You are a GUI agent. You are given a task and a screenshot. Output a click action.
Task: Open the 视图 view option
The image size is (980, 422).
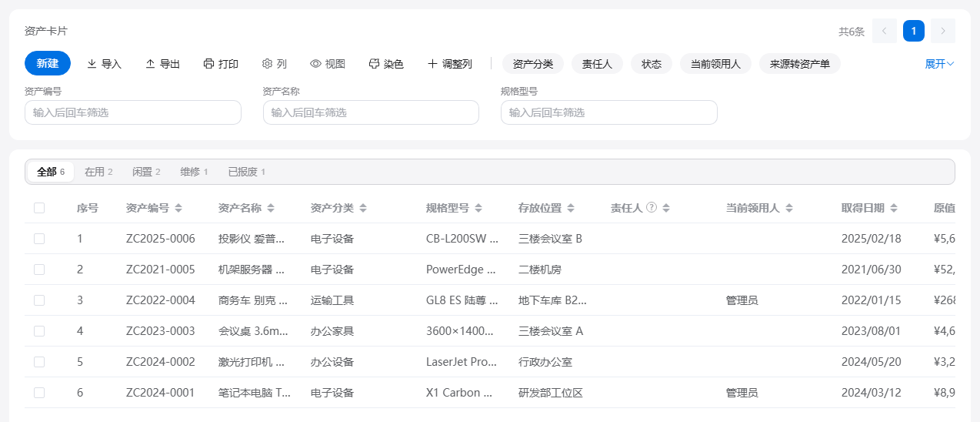pyautogui.click(x=328, y=64)
